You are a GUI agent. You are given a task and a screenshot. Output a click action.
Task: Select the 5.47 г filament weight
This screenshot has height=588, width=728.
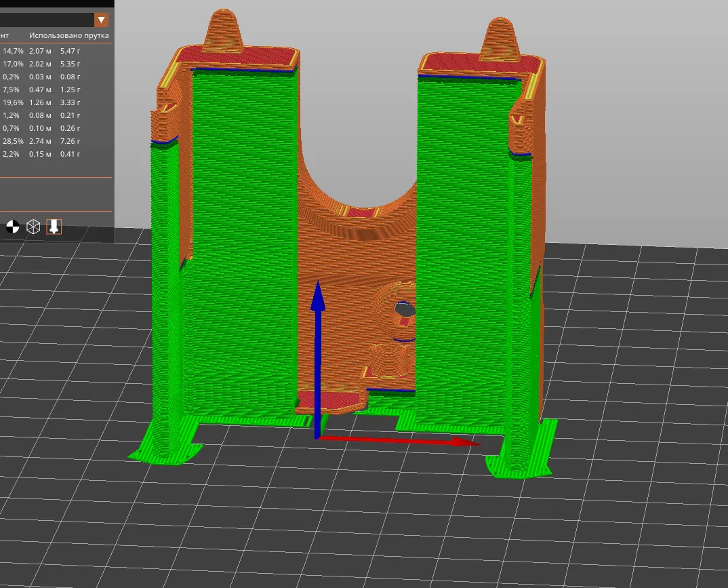70,51
